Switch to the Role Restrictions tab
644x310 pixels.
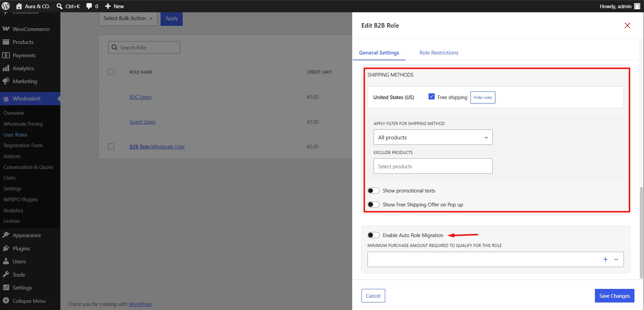tap(439, 53)
